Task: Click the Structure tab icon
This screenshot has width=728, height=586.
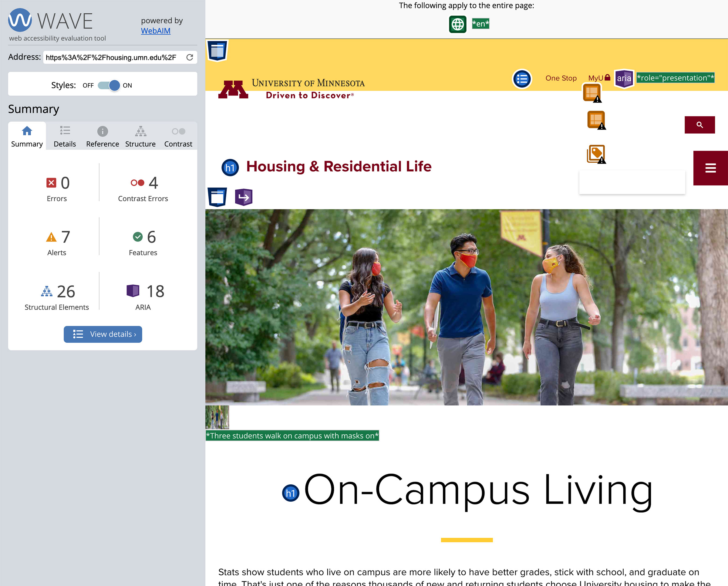Action: (x=140, y=131)
